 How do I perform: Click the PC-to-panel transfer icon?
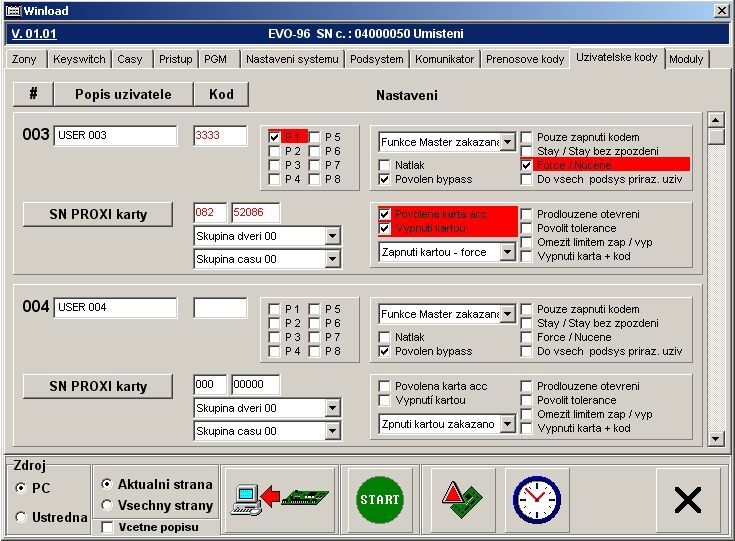coord(280,498)
